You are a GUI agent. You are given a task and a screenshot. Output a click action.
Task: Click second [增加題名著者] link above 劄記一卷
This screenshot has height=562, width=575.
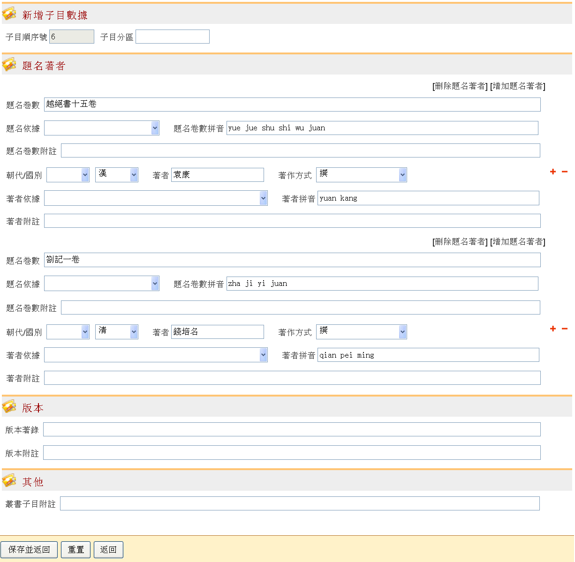click(x=518, y=242)
